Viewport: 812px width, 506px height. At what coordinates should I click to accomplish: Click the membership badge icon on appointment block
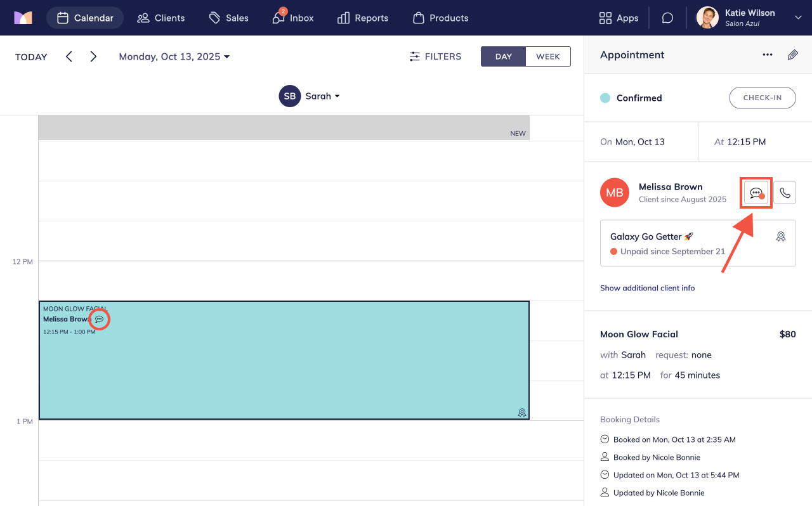point(522,413)
